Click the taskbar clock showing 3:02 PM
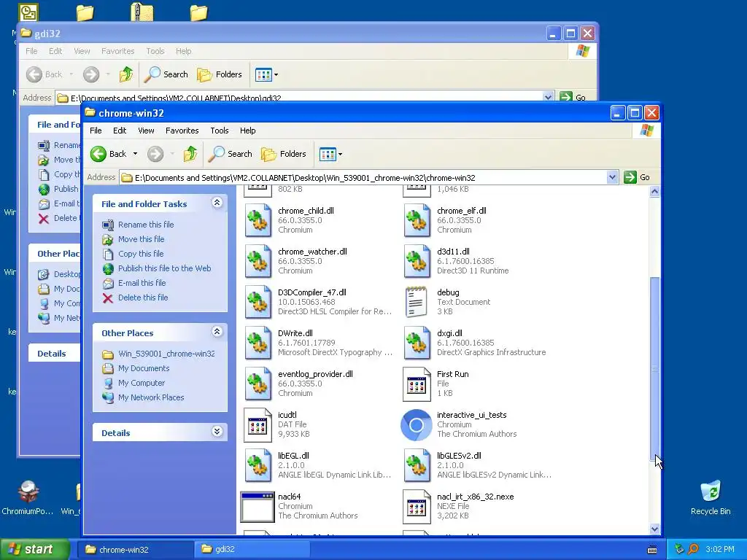This screenshot has height=560, width=747. pyautogui.click(x=719, y=549)
